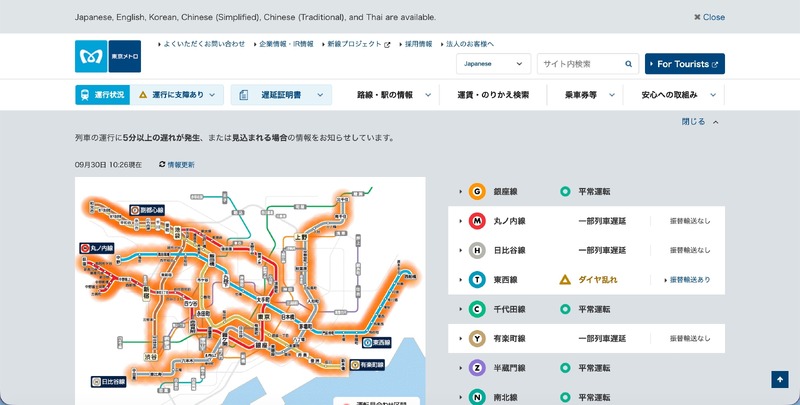
Task: Close the language availability banner
Action: pyautogui.click(x=709, y=17)
